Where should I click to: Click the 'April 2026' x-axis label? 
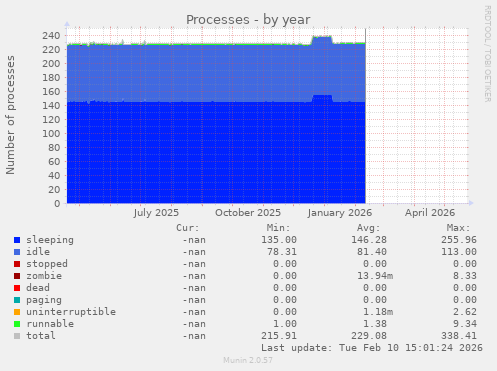430,213
